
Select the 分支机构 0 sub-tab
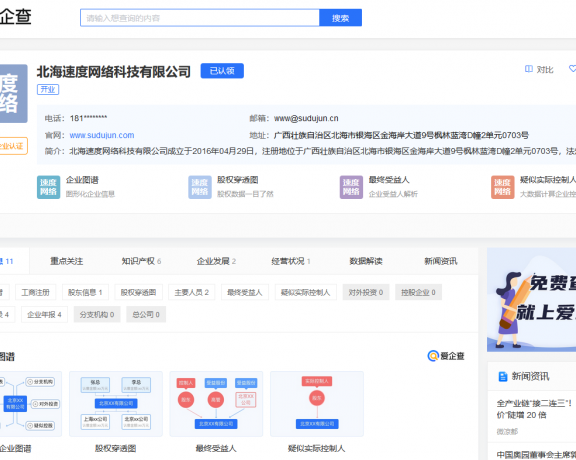(x=97, y=315)
